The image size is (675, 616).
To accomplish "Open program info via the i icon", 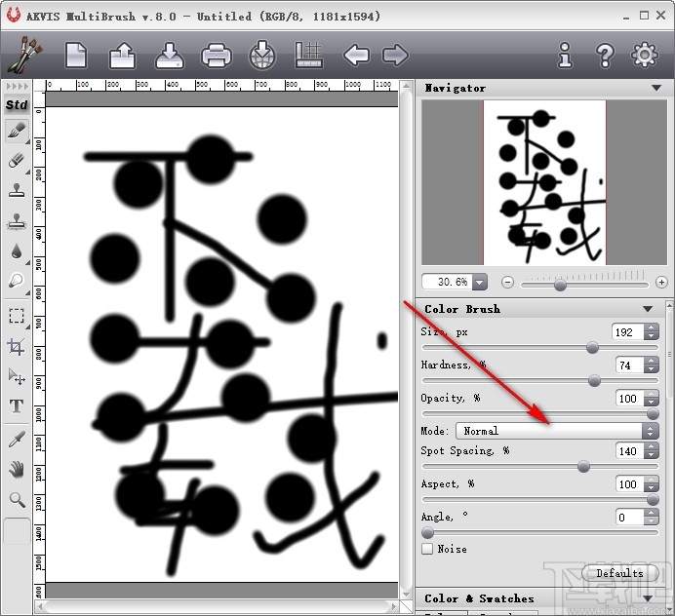I will (x=565, y=55).
